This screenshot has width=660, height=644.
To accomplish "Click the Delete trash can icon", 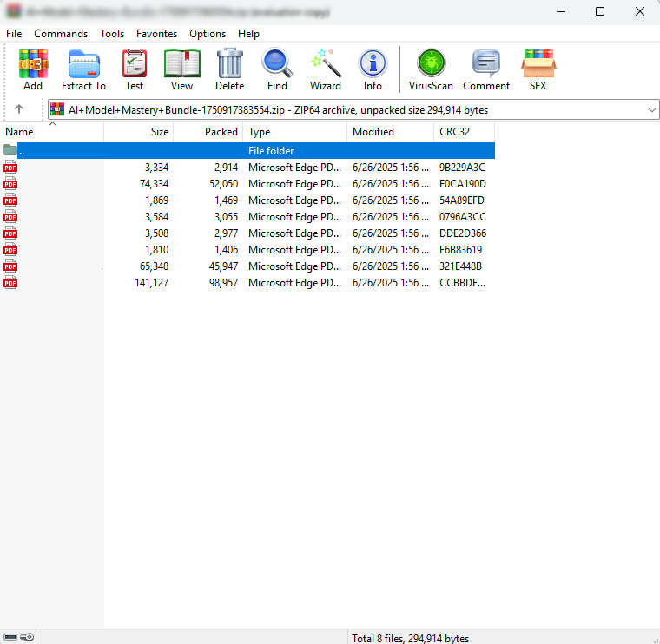I will pos(229,69).
